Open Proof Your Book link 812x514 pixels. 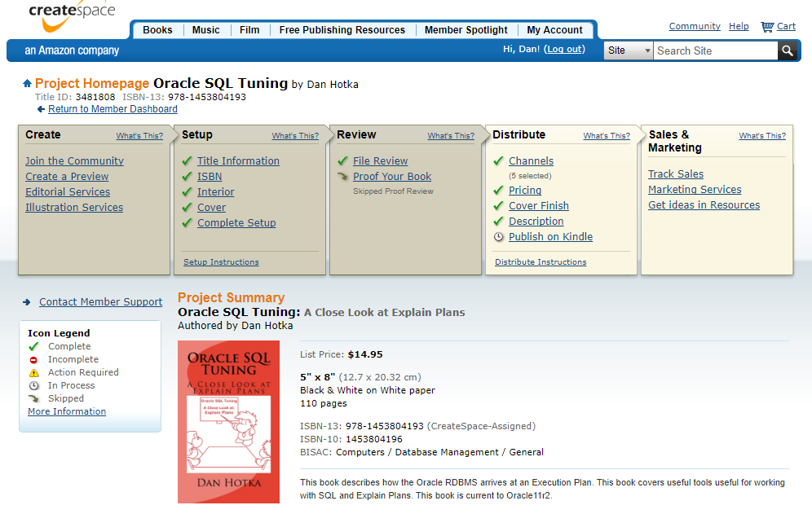pos(392,177)
